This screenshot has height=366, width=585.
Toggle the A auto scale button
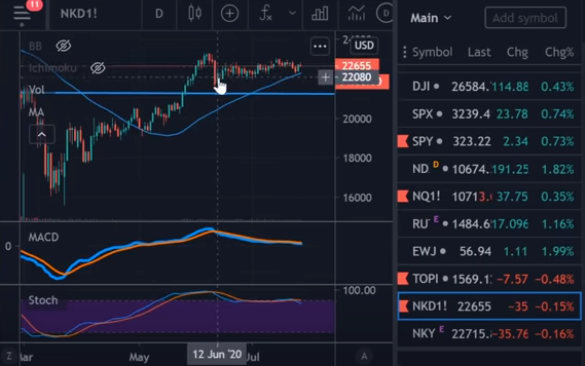364,356
